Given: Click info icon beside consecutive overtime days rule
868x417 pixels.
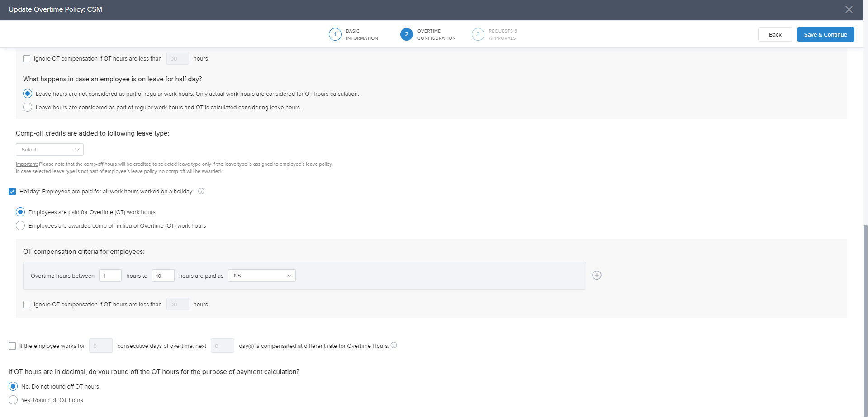Looking at the screenshot, I should [394, 345].
